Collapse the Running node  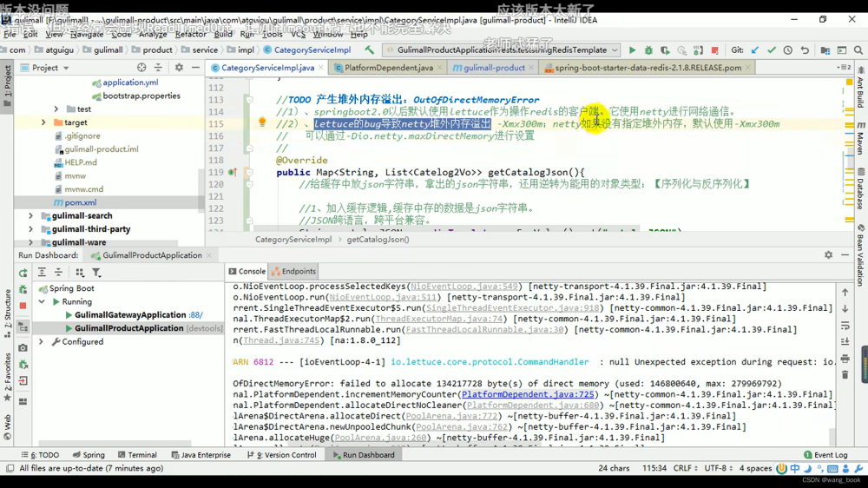42,302
